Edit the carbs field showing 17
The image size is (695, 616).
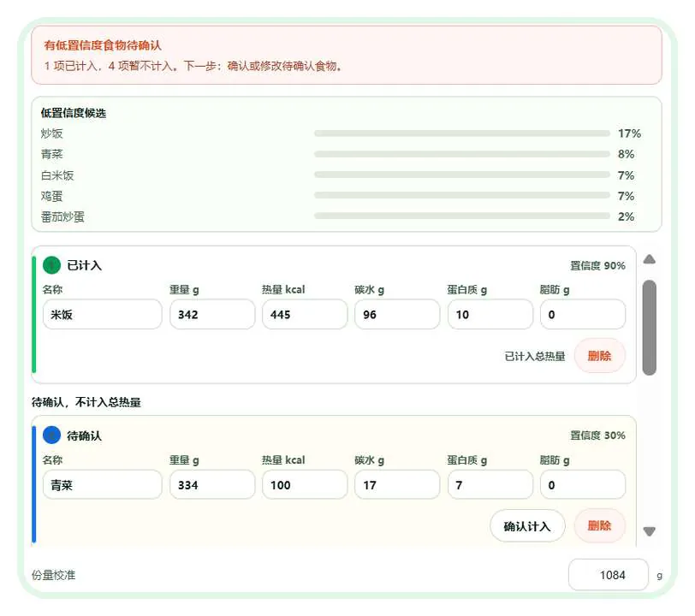pyautogui.click(x=398, y=485)
